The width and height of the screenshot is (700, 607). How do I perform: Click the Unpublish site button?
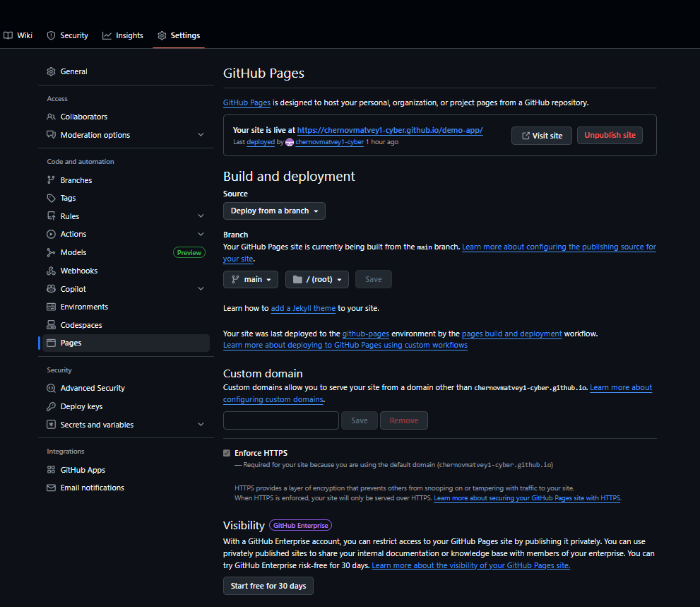click(x=609, y=135)
